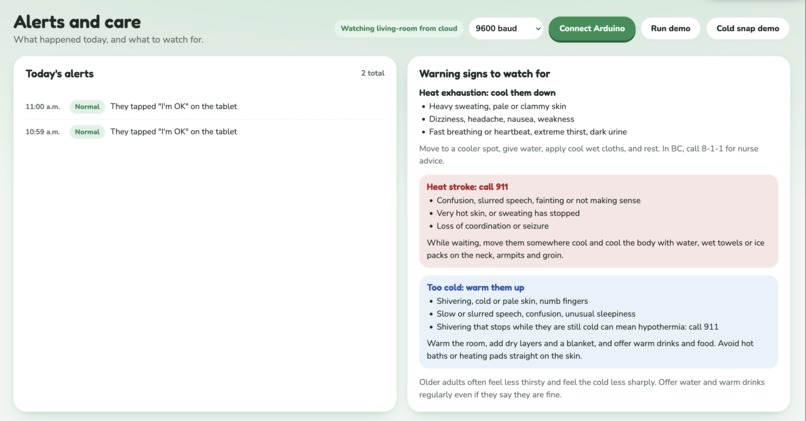Click the 2 total alerts count
The image size is (806, 421).
tap(373, 74)
